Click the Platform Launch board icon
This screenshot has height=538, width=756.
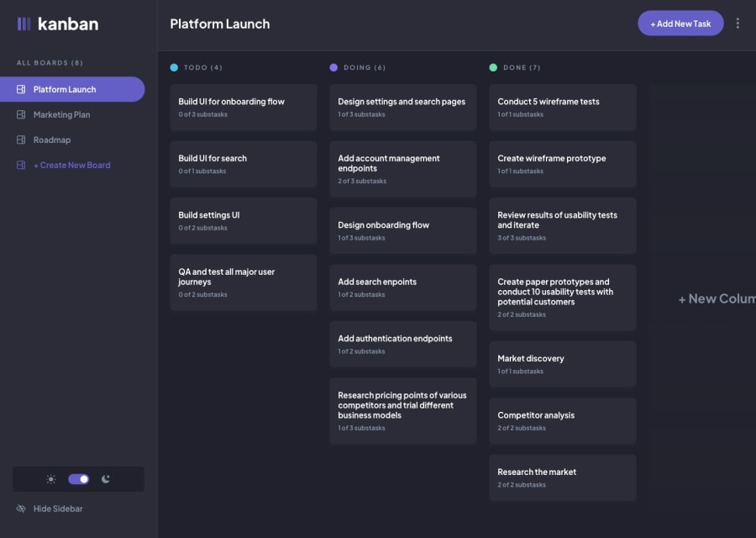pyautogui.click(x=21, y=90)
